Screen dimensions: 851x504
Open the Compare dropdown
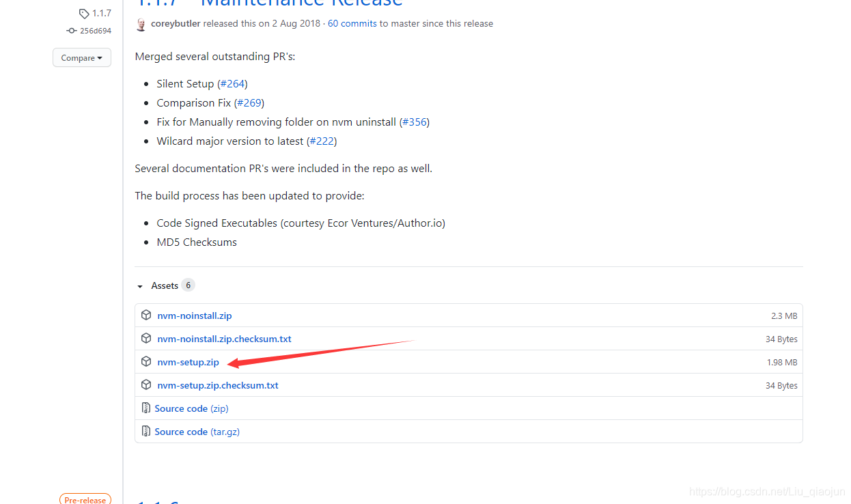point(81,57)
